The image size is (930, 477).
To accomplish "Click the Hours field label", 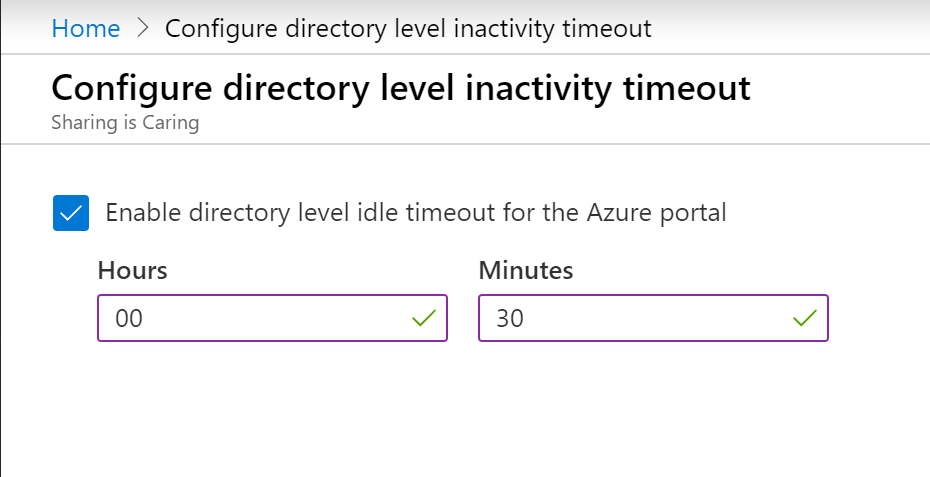I will point(133,271).
